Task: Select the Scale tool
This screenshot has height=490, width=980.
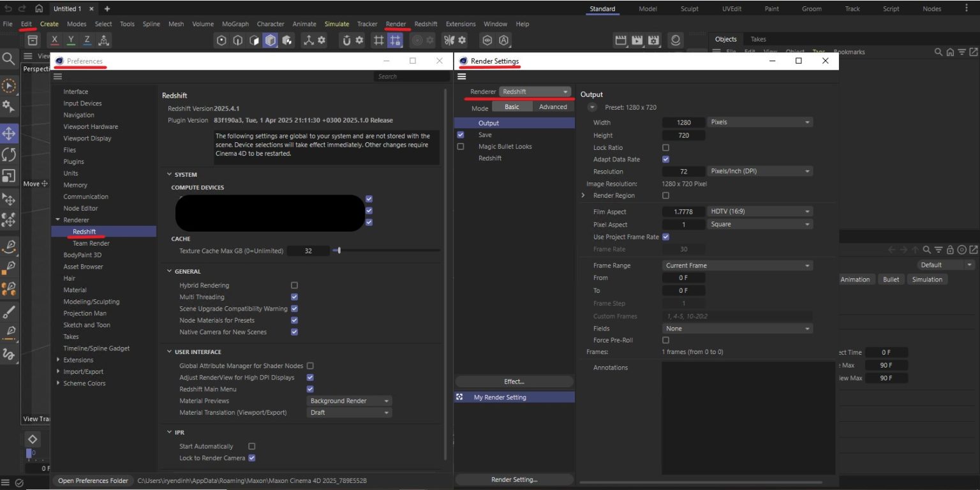Action: pyautogui.click(x=9, y=174)
